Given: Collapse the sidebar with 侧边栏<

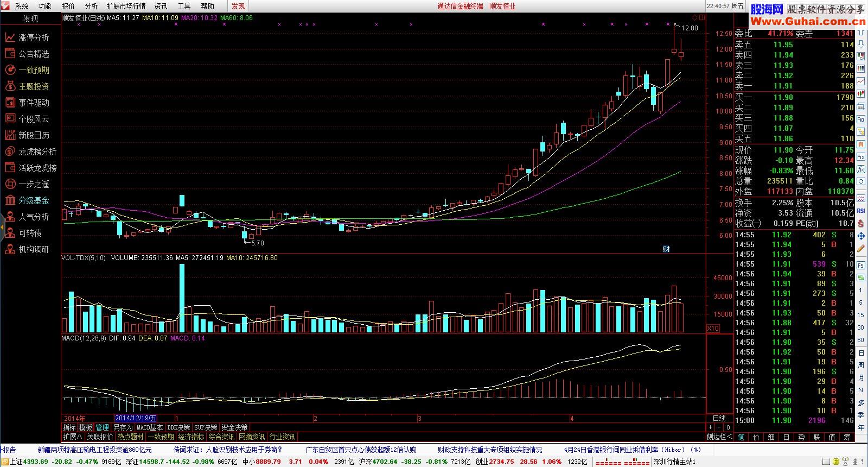Looking at the screenshot, I should (x=719, y=437).
